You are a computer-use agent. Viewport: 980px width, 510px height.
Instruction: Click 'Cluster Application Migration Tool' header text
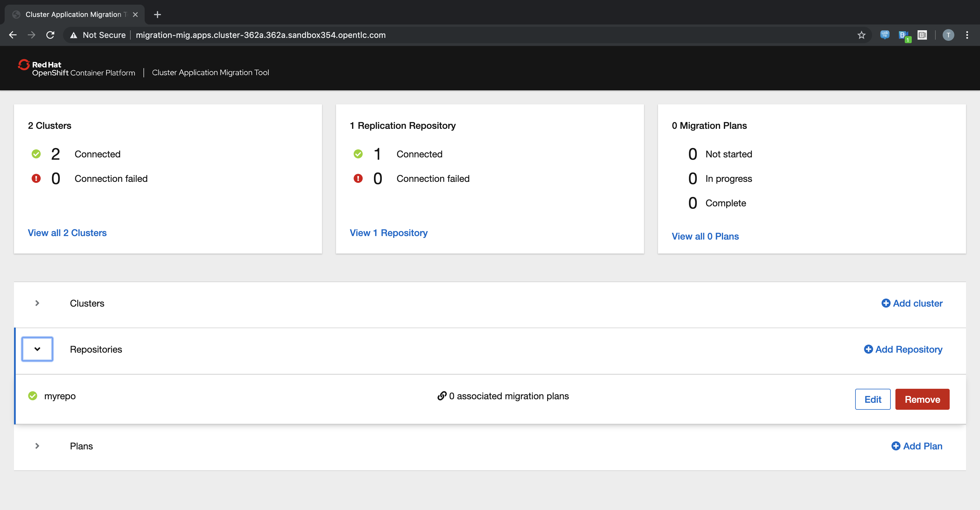(x=210, y=72)
